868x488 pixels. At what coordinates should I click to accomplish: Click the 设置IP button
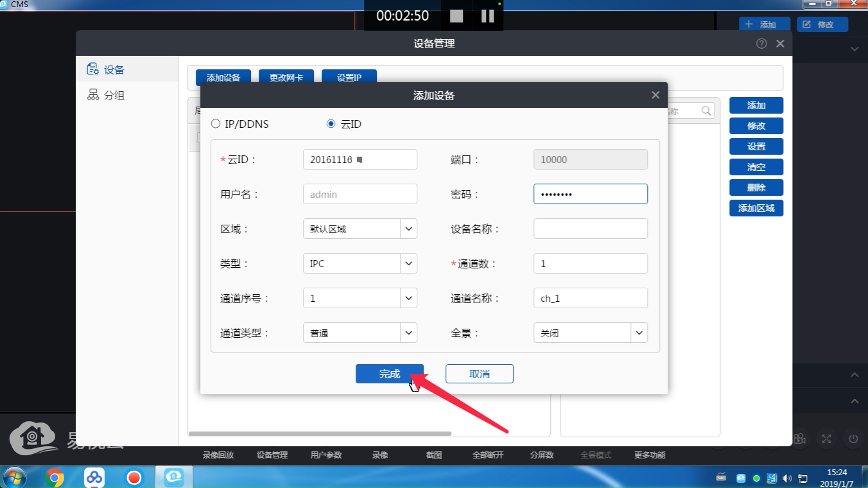tap(349, 78)
